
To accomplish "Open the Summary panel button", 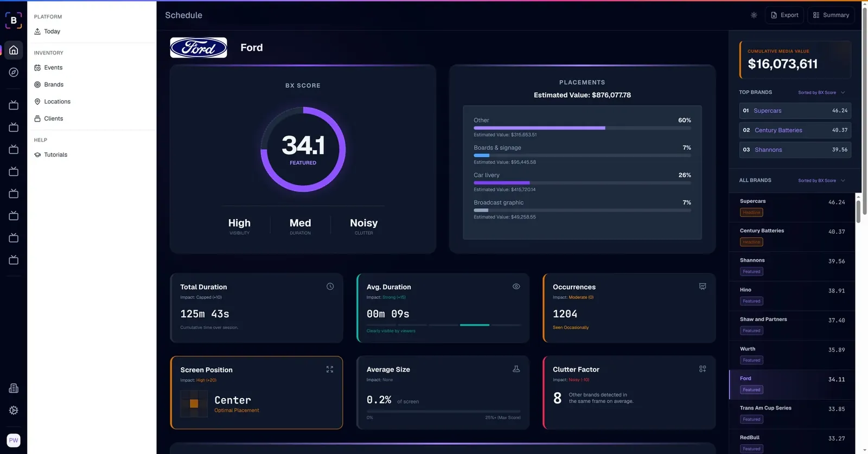I will (x=831, y=15).
